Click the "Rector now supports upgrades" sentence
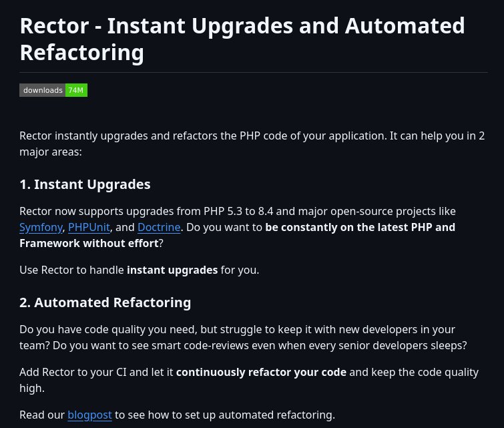Viewport: 504px width, 428px height. tap(200, 211)
